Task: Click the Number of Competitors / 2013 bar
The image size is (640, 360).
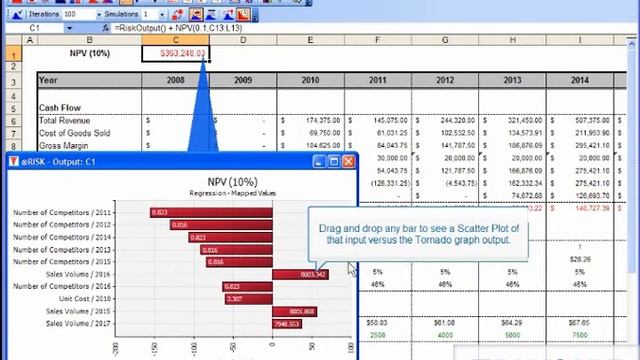Action: click(236, 250)
